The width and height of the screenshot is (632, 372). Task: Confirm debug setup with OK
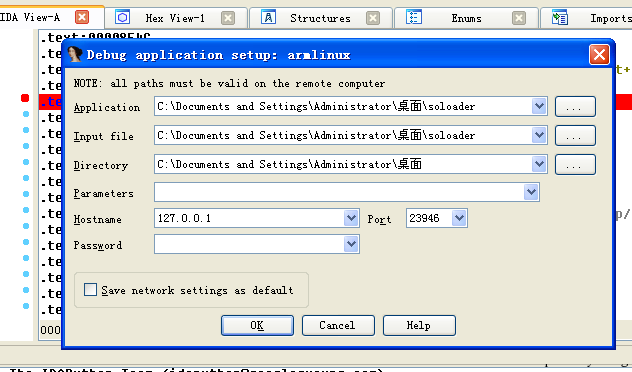point(257,325)
